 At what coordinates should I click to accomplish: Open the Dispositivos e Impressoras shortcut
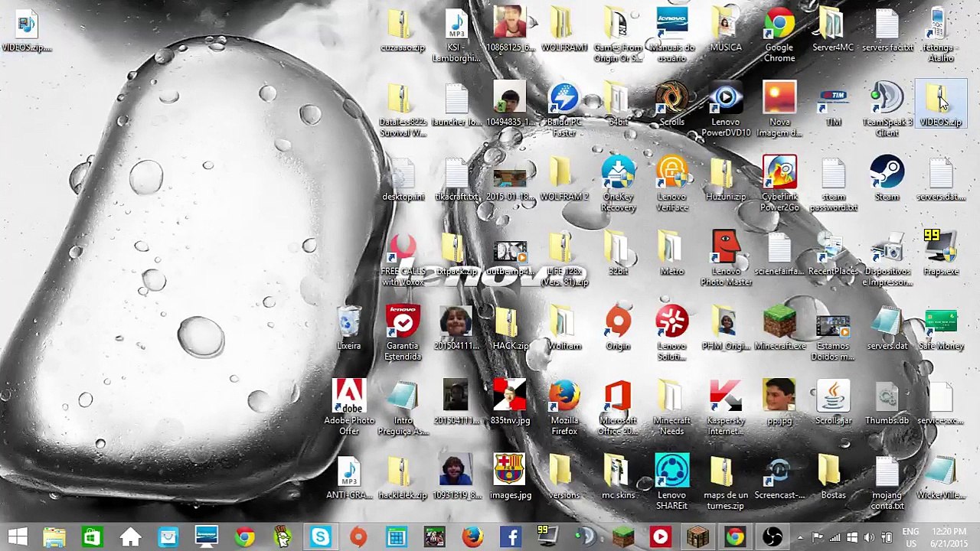[x=887, y=259]
